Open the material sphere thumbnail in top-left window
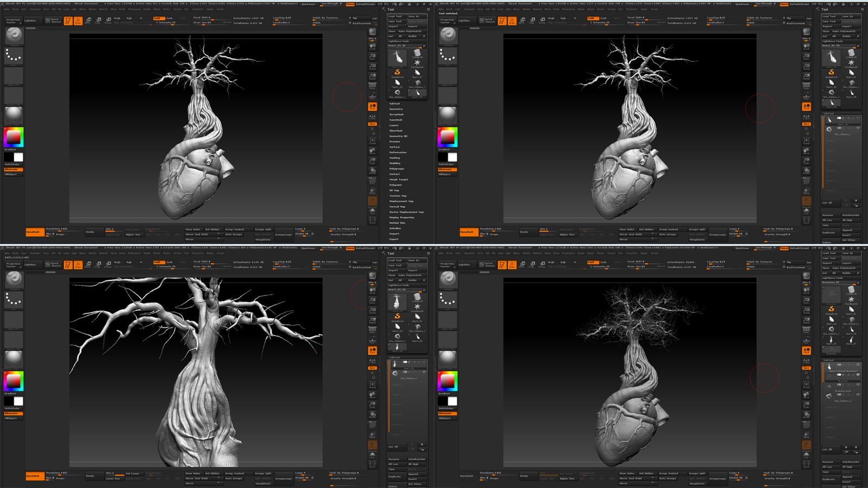 pos(14,115)
